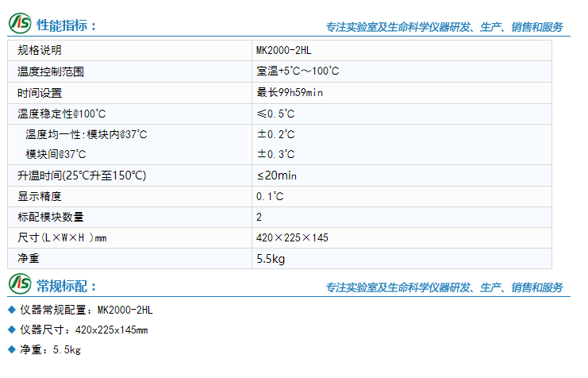
Task: Click the blue diamond bullet before 净重
Action: coord(12,349)
